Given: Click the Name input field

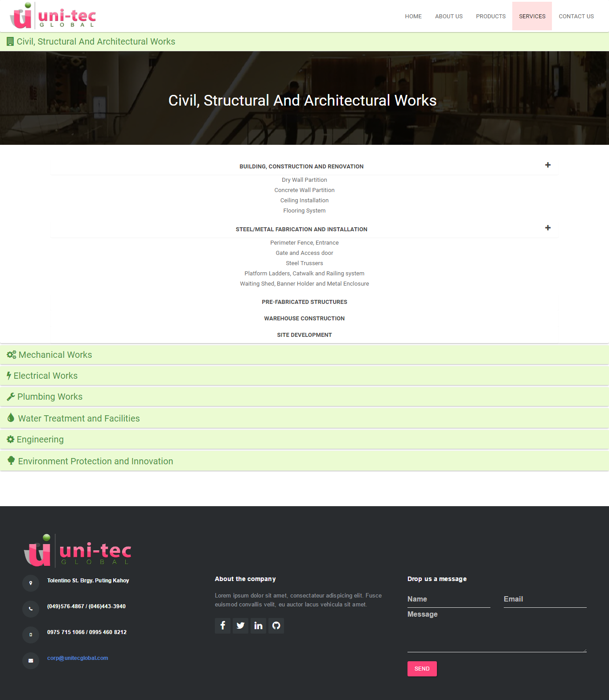Looking at the screenshot, I should 449,599.
